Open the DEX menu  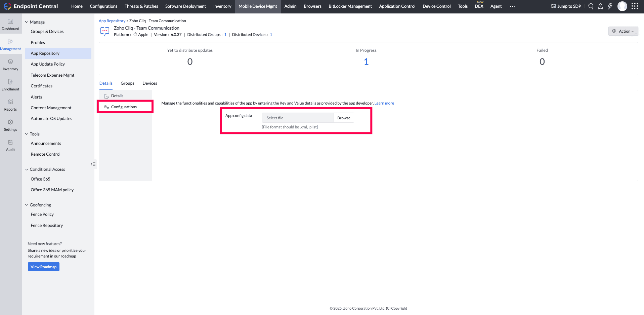tap(479, 6)
